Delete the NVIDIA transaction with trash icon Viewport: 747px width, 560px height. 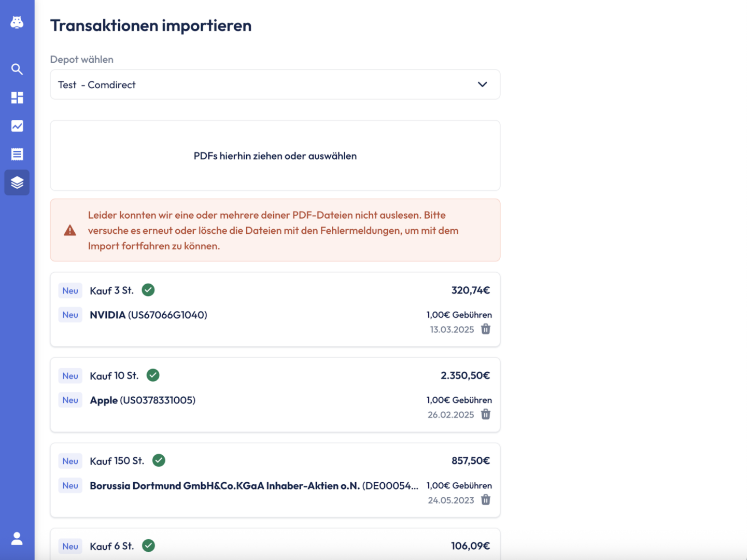486,329
